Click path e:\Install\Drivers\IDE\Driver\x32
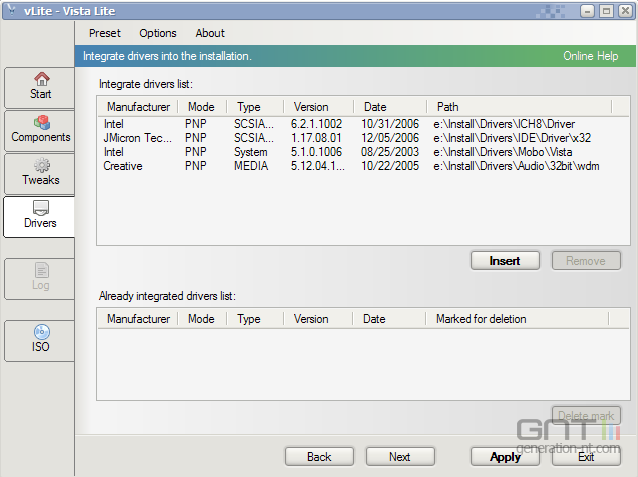638x477 pixels. coord(512,138)
